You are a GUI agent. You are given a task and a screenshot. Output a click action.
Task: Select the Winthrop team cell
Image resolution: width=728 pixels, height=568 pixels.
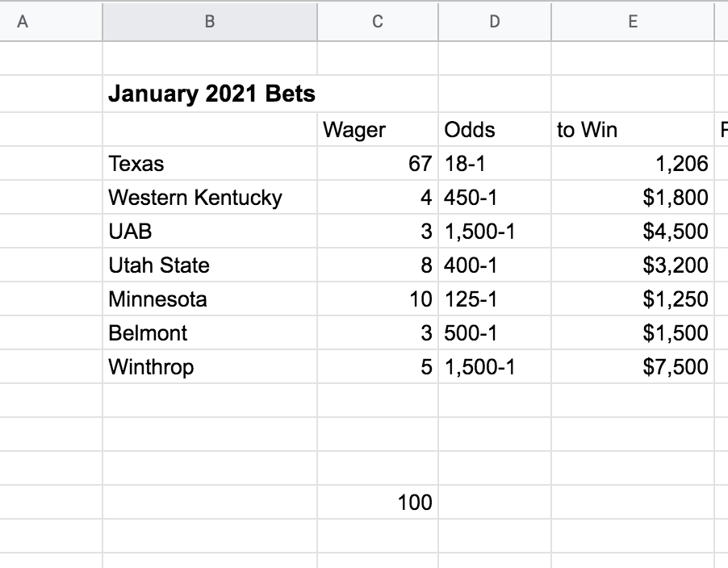210,367
